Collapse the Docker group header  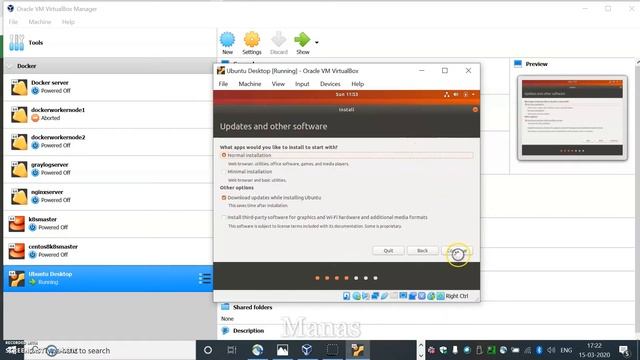coord(109,66)
